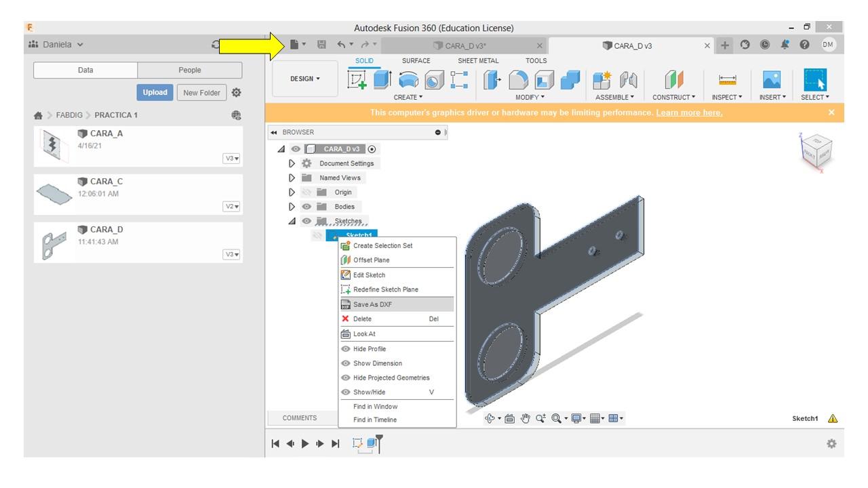Choose Redefine Sketch Plane menu entry

397,289
